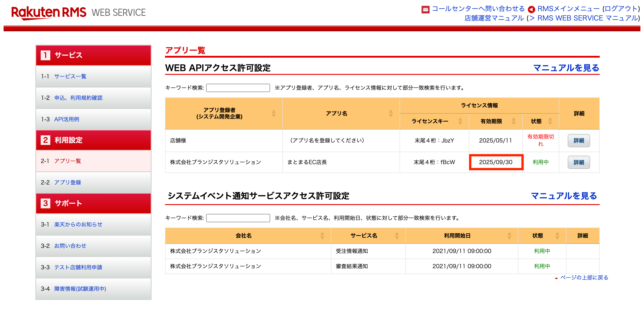The image size is (644, 314).
Task: Click 詳細 button for まとまるEC店長 row
Action: click(579, 162)
